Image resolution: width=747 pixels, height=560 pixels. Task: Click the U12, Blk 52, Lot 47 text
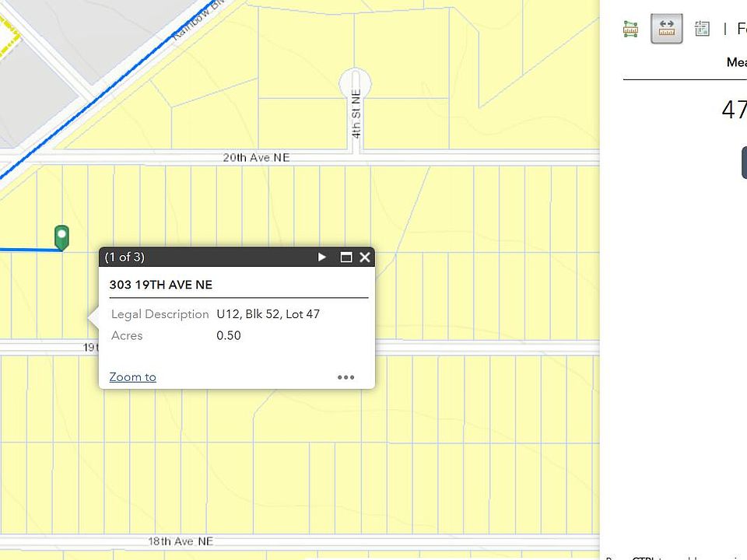268,314
